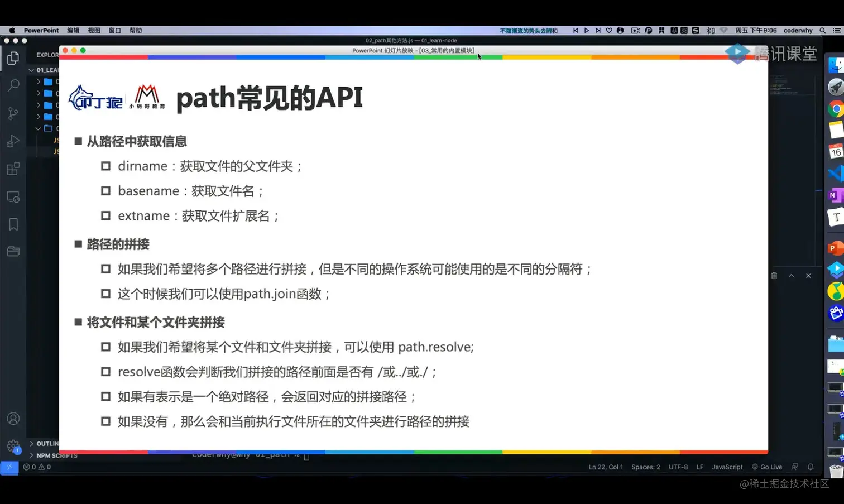The width and height of the screenshot is (844, 504).
Task: Show problems via errors and warnings count
Action: [x=37, y=467]
